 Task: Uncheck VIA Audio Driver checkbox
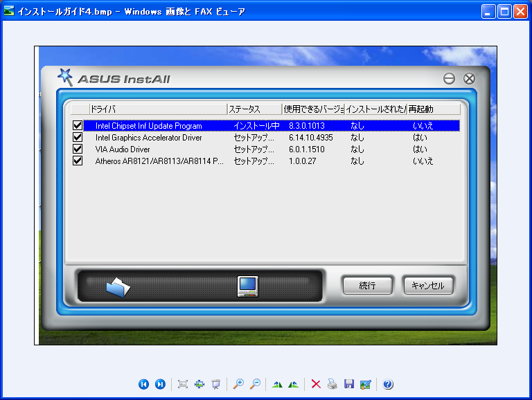click(x=78, y=149)
